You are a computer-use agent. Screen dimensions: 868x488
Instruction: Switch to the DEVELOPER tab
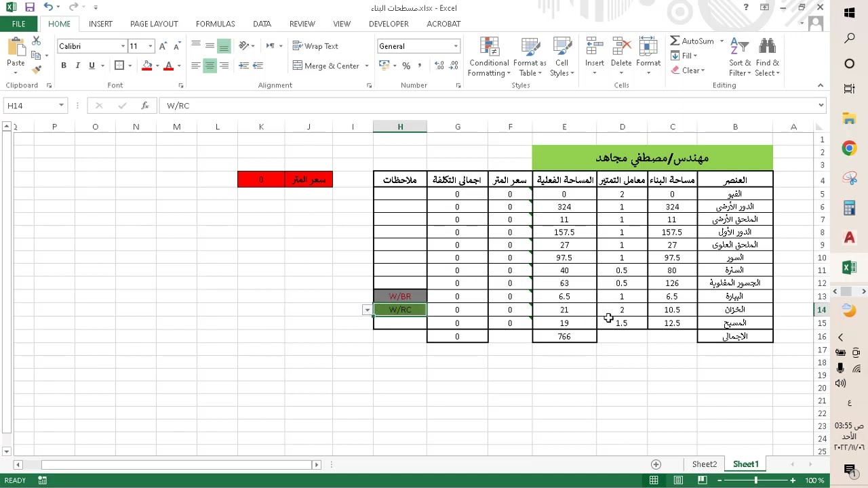point(389,24)
